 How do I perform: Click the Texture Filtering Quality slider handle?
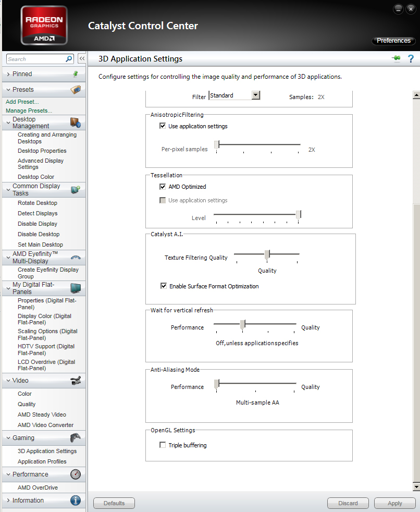267,254
